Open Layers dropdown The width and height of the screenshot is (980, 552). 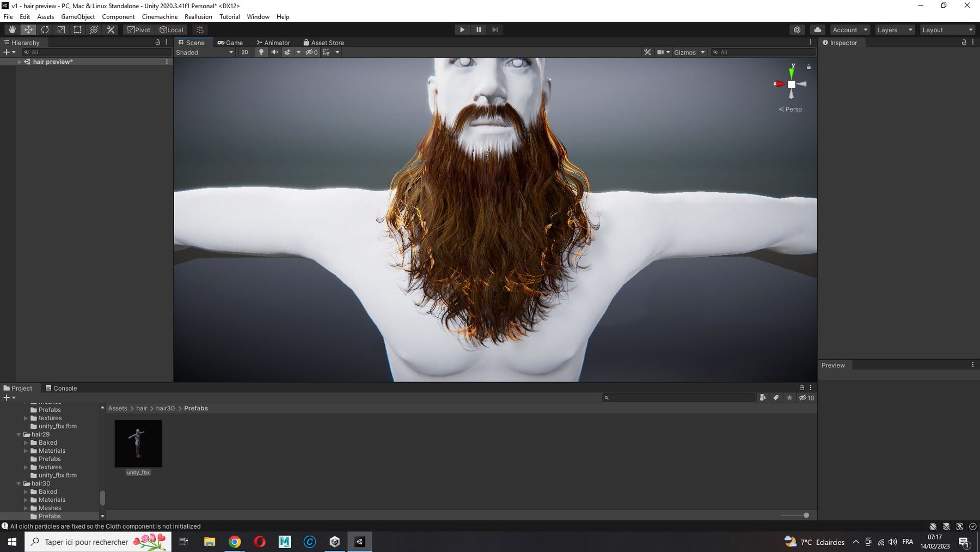coord(895,30)
